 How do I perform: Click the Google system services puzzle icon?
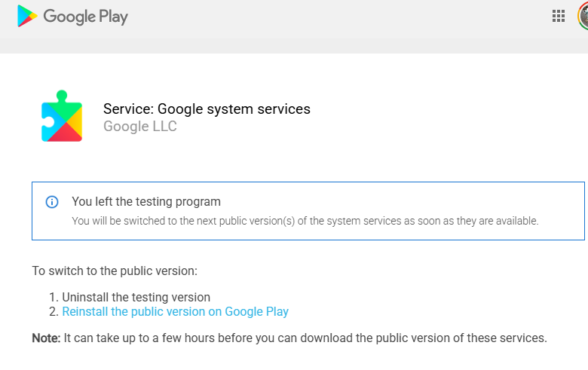click(x=62, y=116)
